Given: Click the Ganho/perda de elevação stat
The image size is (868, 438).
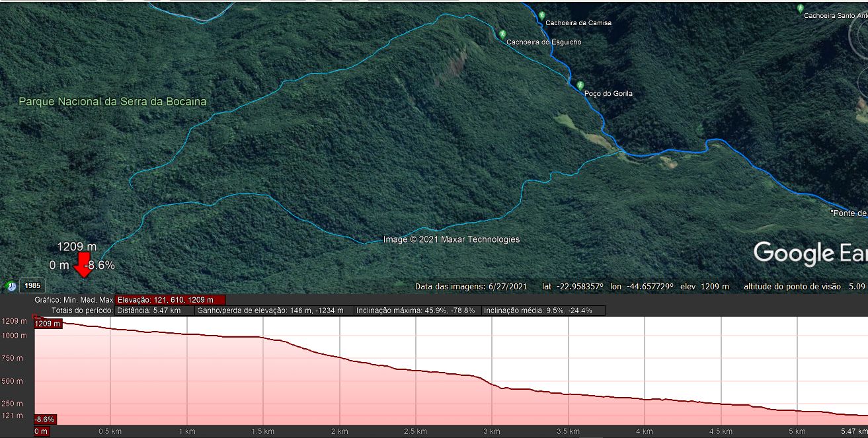Looking at the screenshot, I should click(274, 310).
